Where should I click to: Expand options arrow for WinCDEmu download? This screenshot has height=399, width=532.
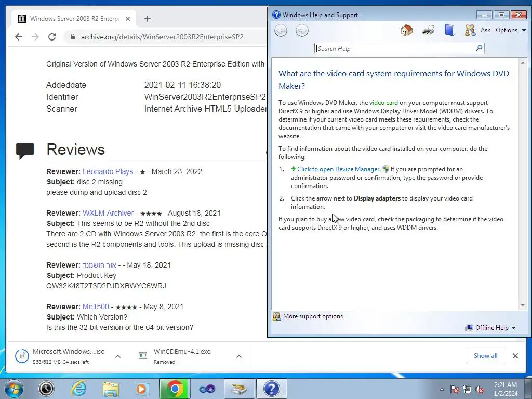[x=239, y=356]
